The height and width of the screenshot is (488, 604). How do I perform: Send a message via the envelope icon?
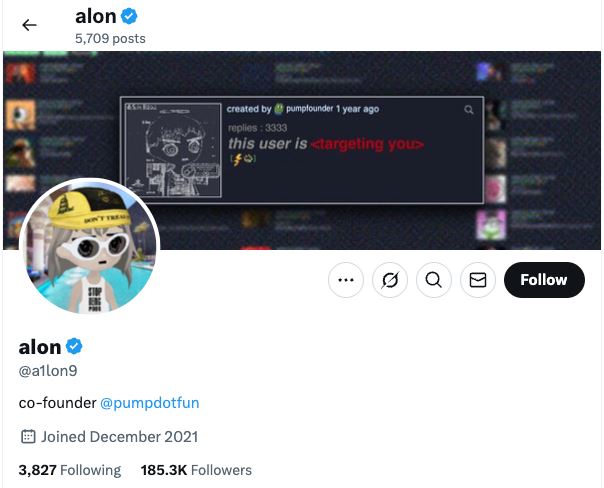[x=477, y=281]
